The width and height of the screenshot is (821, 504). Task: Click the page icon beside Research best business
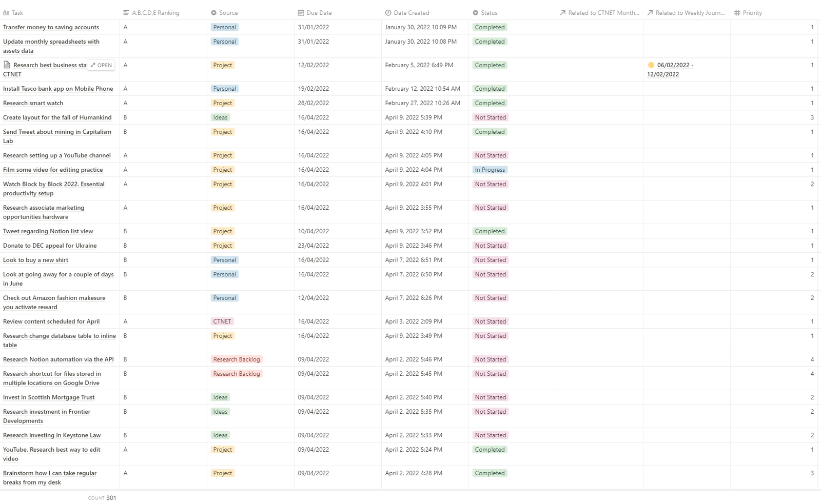[x=7, y=65]
